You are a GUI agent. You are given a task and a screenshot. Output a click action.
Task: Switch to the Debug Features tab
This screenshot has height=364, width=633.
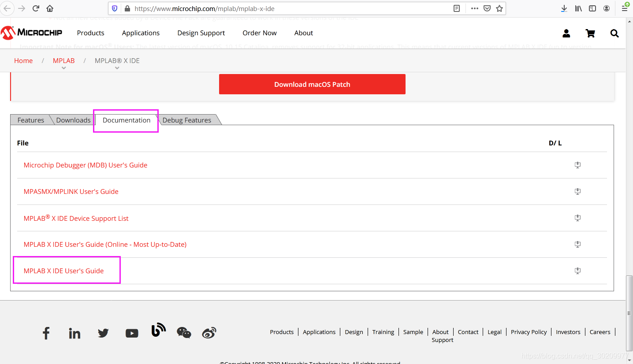pos(187,120)
